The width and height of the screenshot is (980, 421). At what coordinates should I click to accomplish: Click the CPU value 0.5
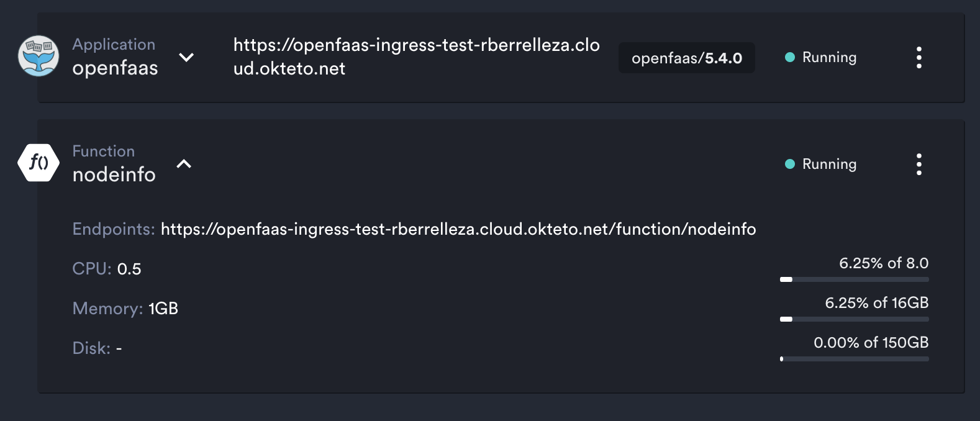(129, 269)
